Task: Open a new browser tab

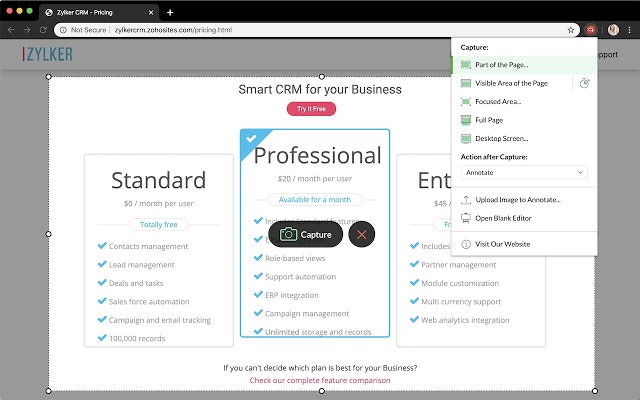Action: point(170,13)
